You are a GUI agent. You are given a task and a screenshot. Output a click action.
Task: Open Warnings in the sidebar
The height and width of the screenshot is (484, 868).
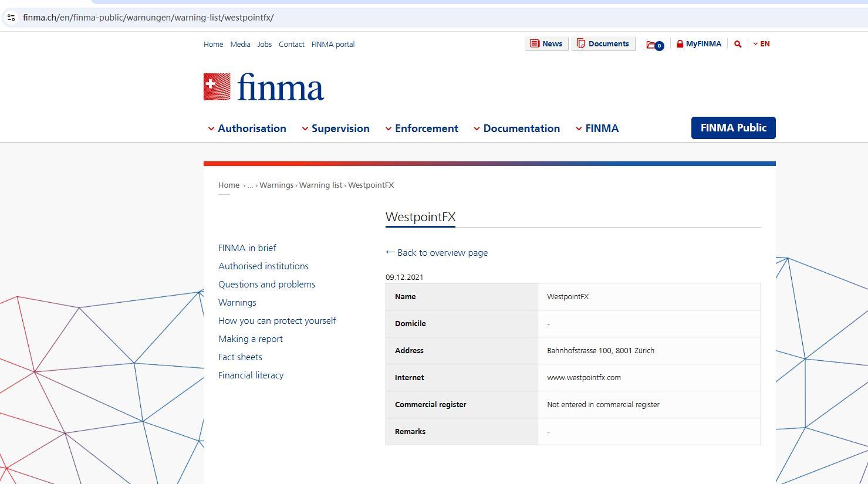click(x=237, y=303)
